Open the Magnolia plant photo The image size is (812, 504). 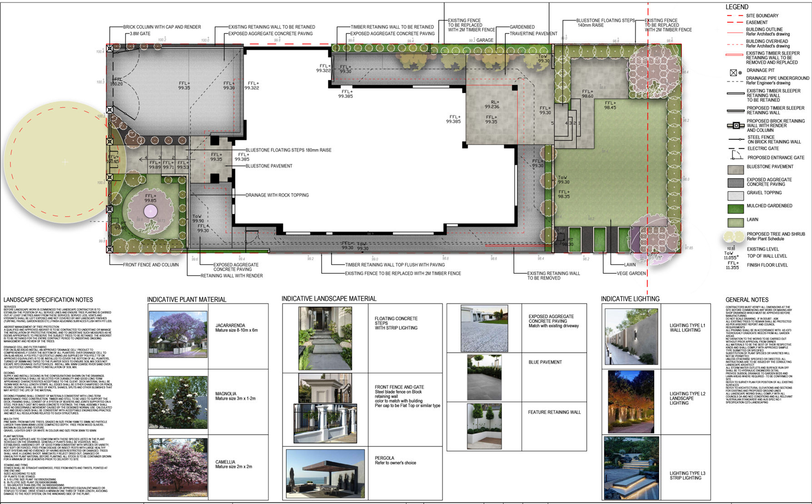(178, 402)
